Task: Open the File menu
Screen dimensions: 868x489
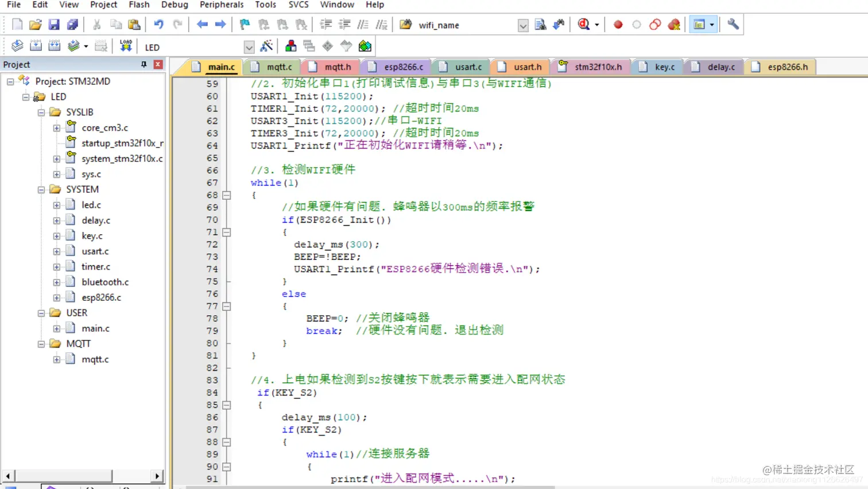Action: 14,5
